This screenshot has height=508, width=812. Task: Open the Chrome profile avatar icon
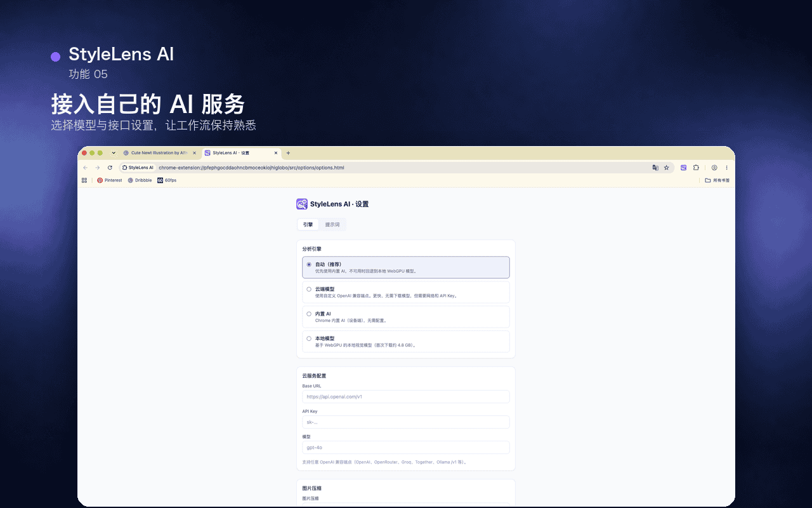click(x=714, y=168)
